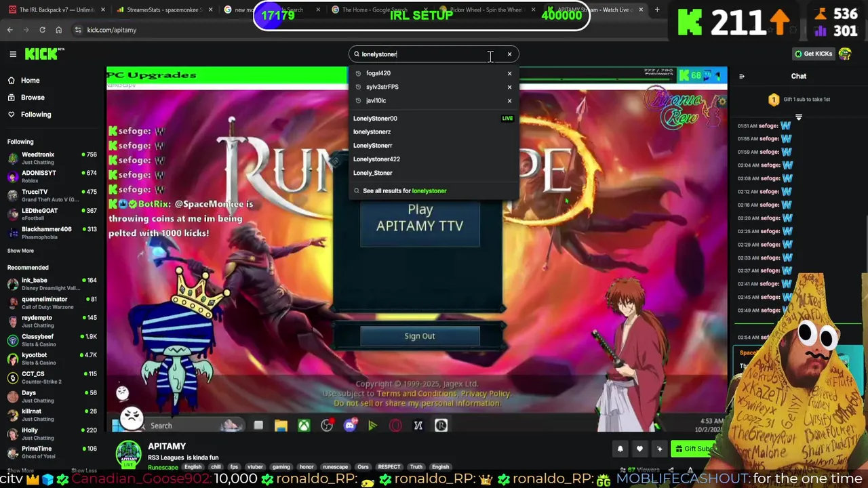Close the StreamerStats tab
This screenshot has width=868, height=488.
click(210, 10)
